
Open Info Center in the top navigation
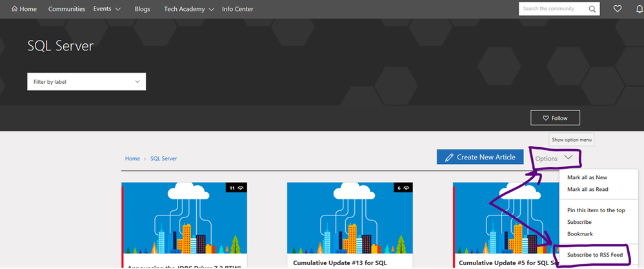tap(237, 8)
